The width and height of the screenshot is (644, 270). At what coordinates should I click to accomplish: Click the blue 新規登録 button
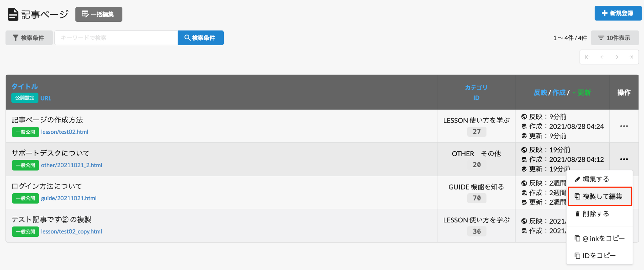pyautogui.click(x=618, y=13)
